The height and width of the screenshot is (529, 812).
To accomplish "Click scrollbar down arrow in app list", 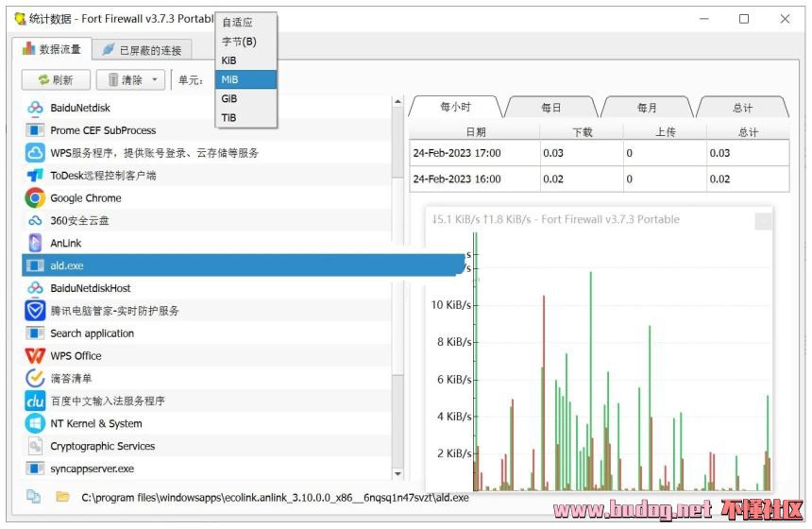I will click(x=398, y=474).
